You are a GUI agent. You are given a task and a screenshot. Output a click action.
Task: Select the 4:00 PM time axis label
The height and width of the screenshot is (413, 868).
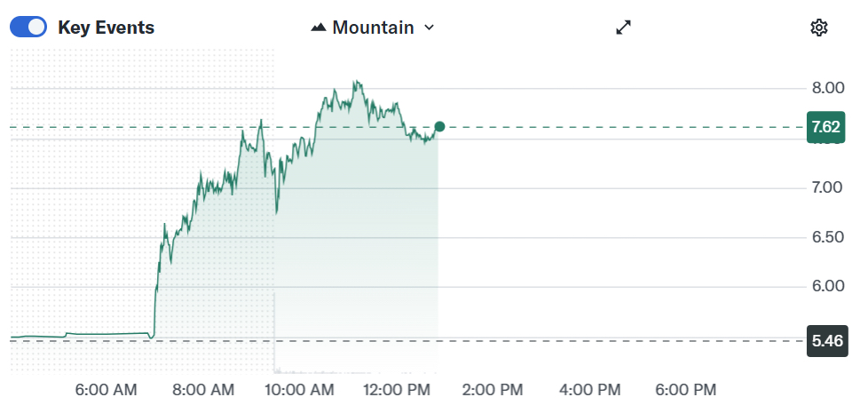point(591,390)
